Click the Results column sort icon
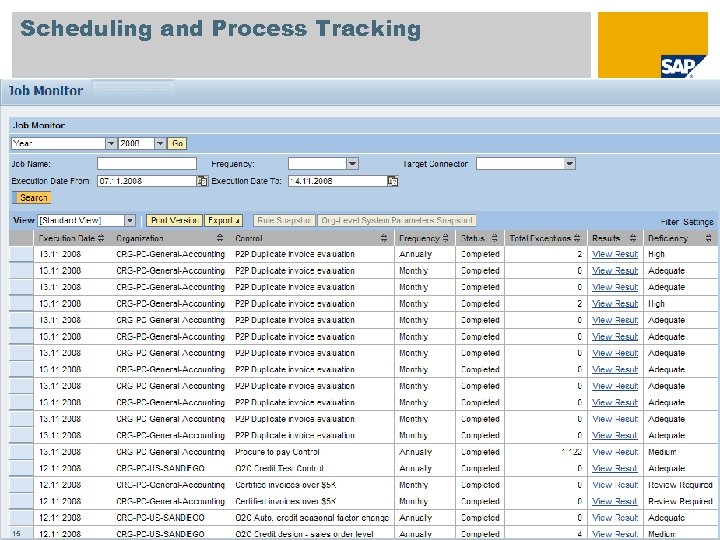This screenshot has width=720, height=540. tap(633, 238)
